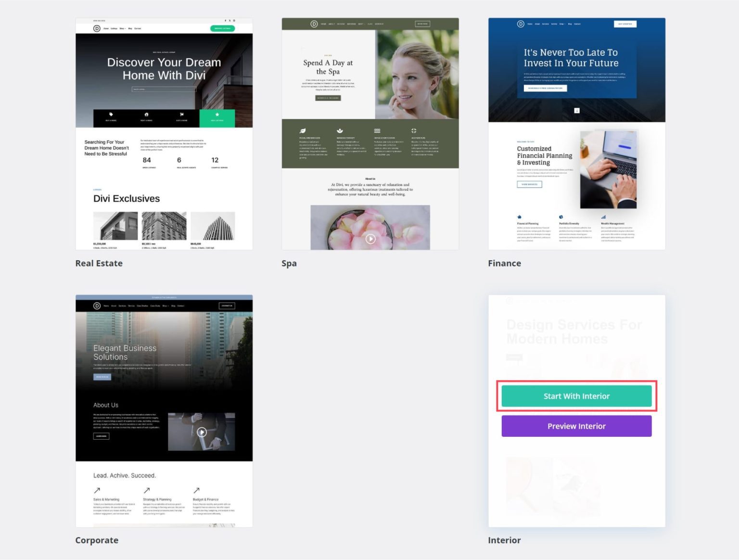Open the Shop dropdown in Real Estate nav
739x560 pixels.
point(123,28)
